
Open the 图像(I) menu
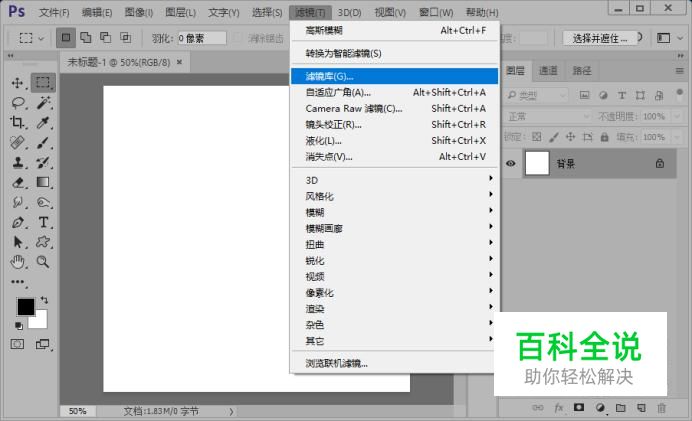pos(139,12)
